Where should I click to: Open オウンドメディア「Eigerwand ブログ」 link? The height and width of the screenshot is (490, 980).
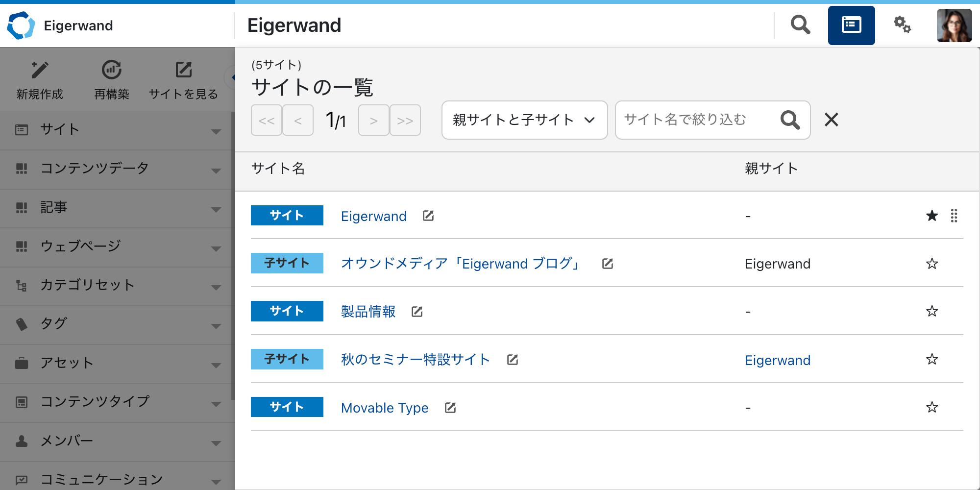click(461, 264)
